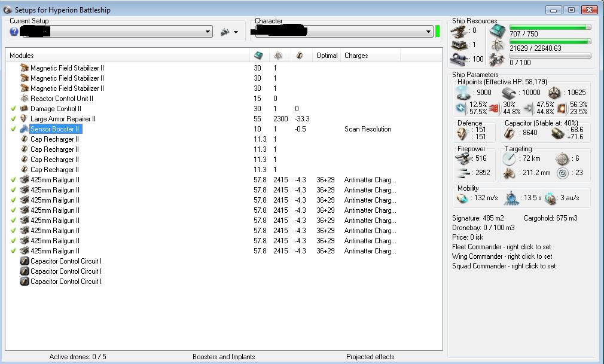The height and width of the screenshot is (364, 604).
Task: Click the max velocity icon
Action: [462, 198]
